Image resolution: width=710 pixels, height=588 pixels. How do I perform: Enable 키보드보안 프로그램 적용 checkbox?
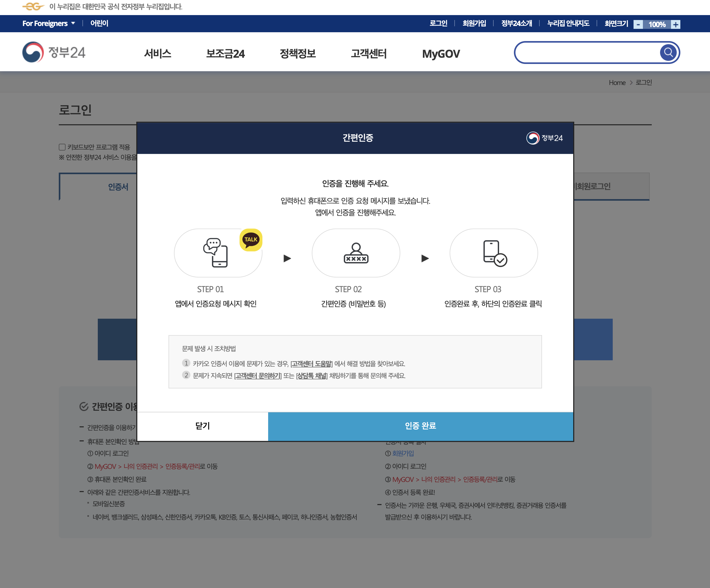click(62, 147)
